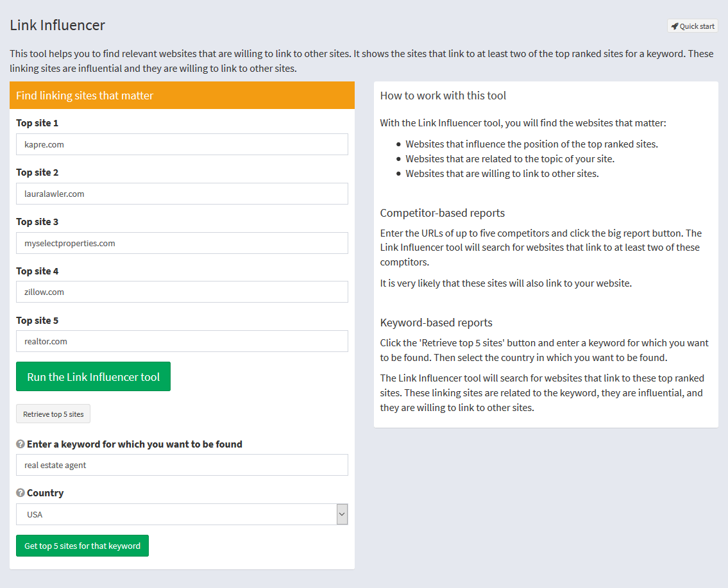728x588 pixels.
Task: Open the Country dropdown arrow
Action: coord(342,514)
